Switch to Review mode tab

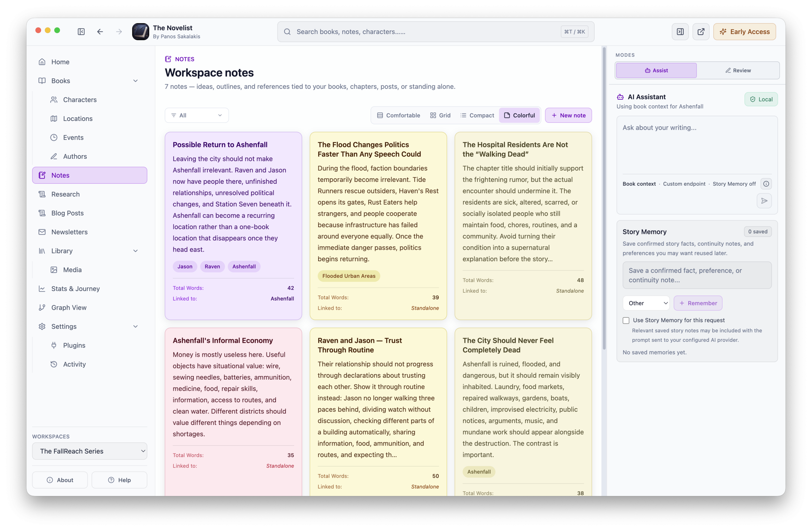738,70
